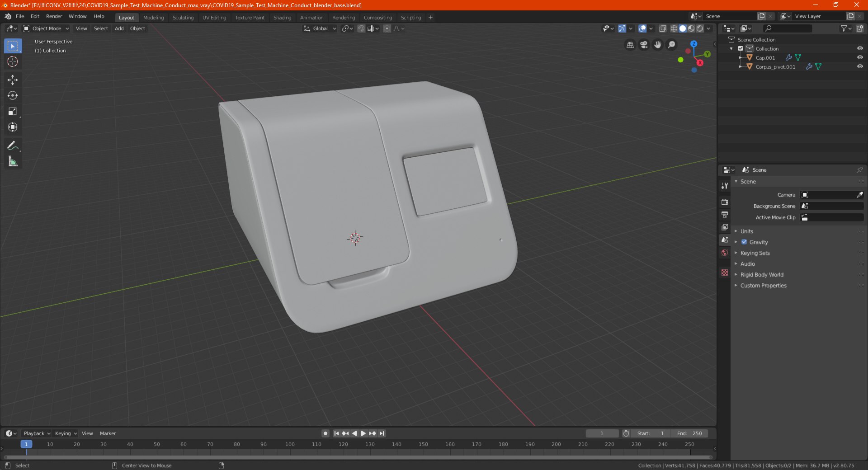Play the animation forward
868x470 pixels.
click(363, 433)
